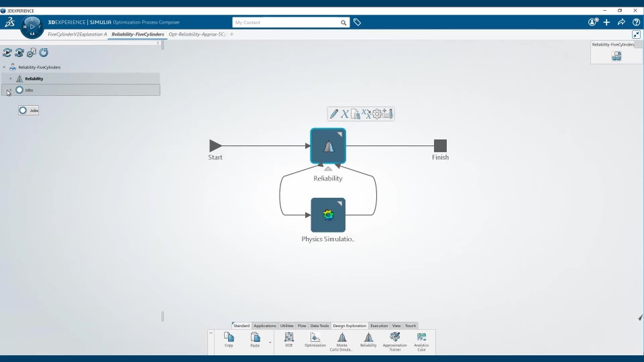This screenshot has height=362, width=644.
Task: Open the Paste dropdown arrow
Action: coord(270,343)
